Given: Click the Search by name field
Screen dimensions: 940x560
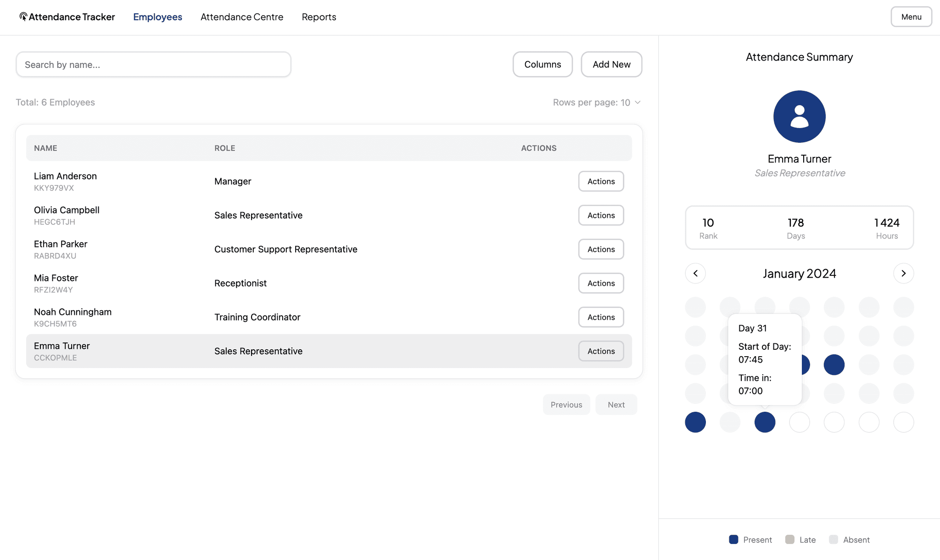Looking at the screenshot, I should pyautogui.click(x=153, y=65).
